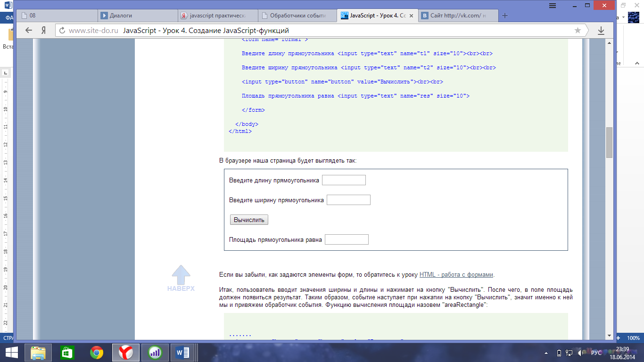Click the Yandex Browser taskbar icon

(125, 352)
